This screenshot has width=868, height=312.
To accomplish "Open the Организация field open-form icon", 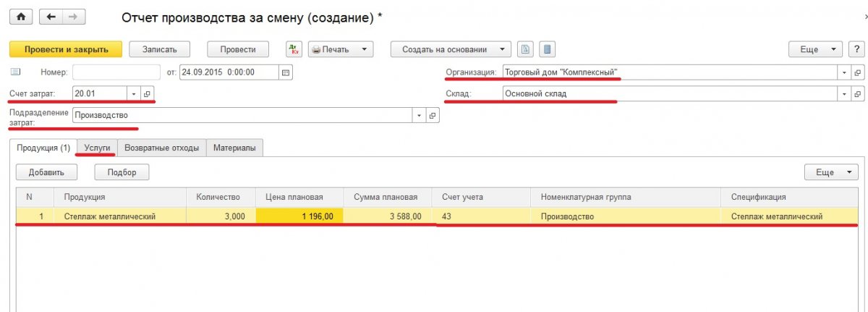I will click(859, 72).
